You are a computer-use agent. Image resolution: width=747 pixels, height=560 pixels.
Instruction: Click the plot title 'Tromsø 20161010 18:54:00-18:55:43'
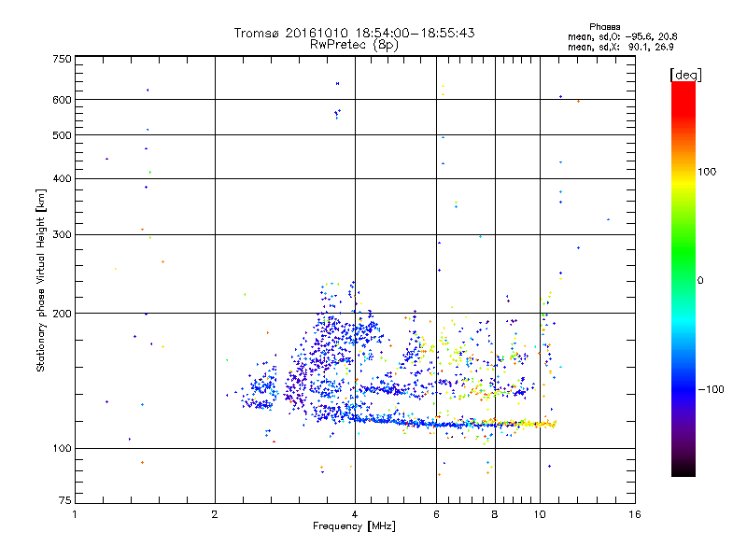[x=354, y=33]
